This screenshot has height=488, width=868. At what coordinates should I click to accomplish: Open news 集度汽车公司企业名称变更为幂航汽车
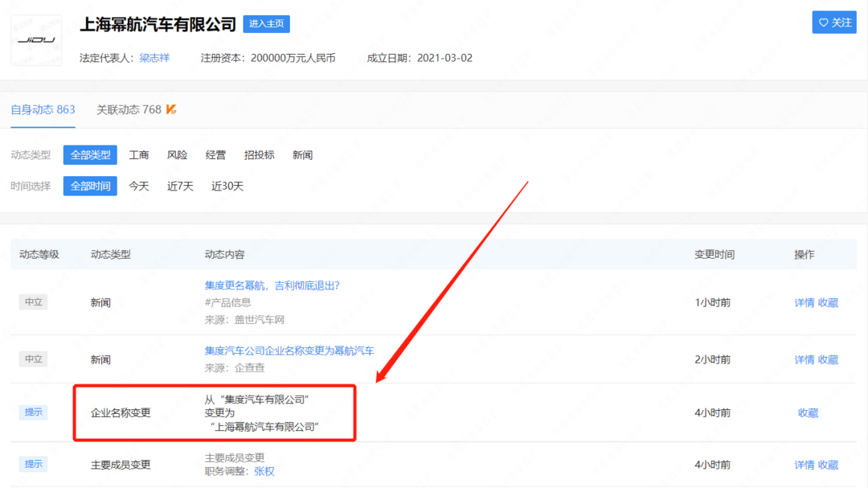pos(289,351)
